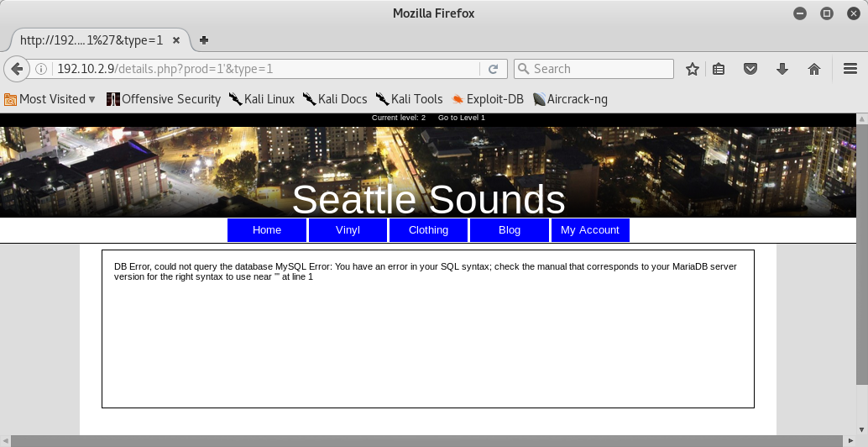Reload the page with the refresh icon
868x447 pixels.
tap(493, 69)
